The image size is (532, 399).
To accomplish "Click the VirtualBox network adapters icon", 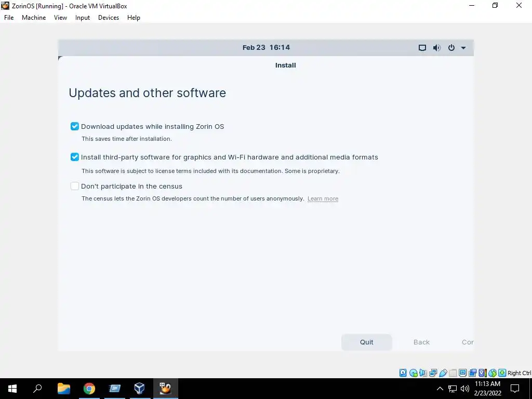I will (433, 373).
